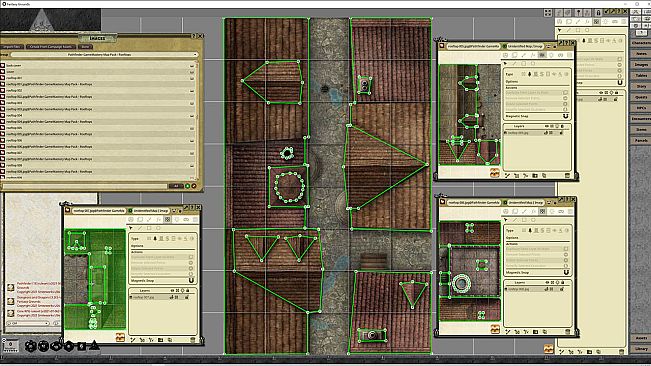Image resolution: width=651 pixels, height=366 pixels.
Task: Open the help icon of Images window
Action: coord(193,37)
